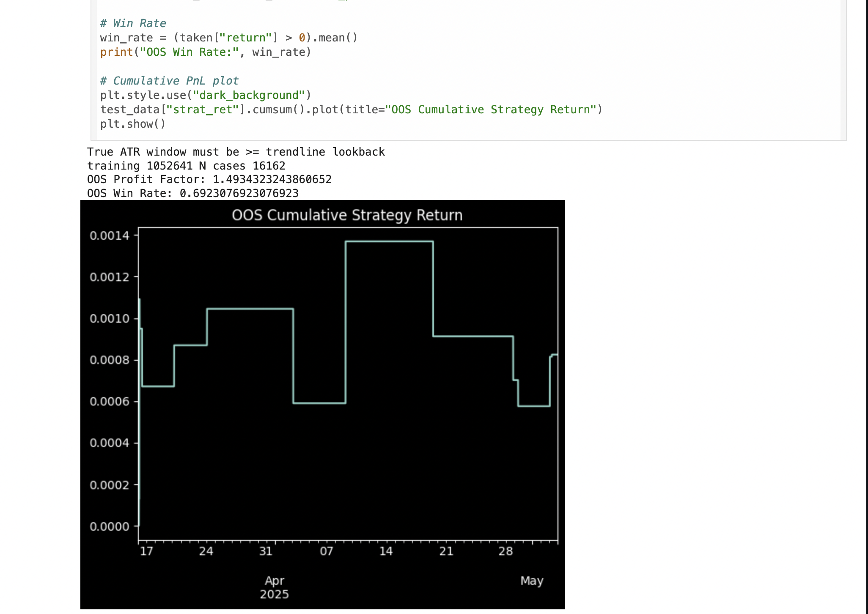
Task: Click the '# Win Rate' comment line
Action: click(133, 23)
